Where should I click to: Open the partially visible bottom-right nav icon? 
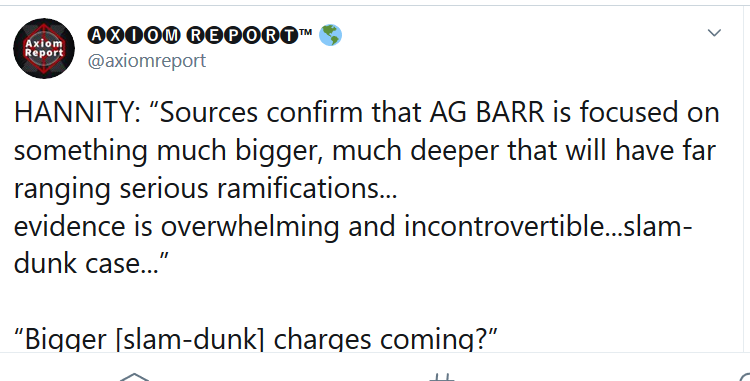click(x=744, y=377)
